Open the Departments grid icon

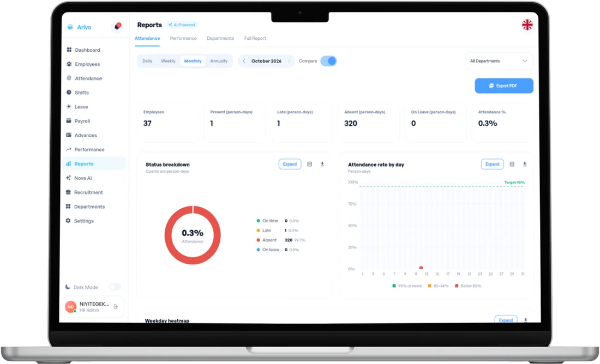68,207
